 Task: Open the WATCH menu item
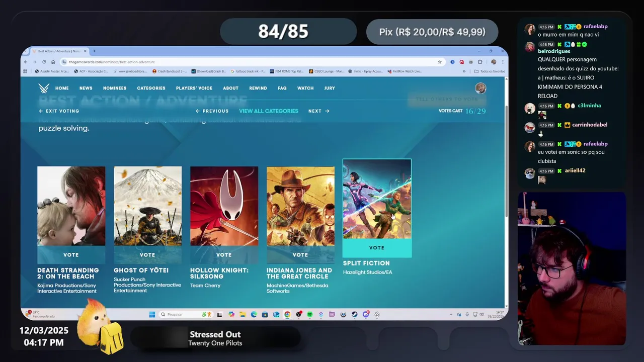[x=305, y=88]
